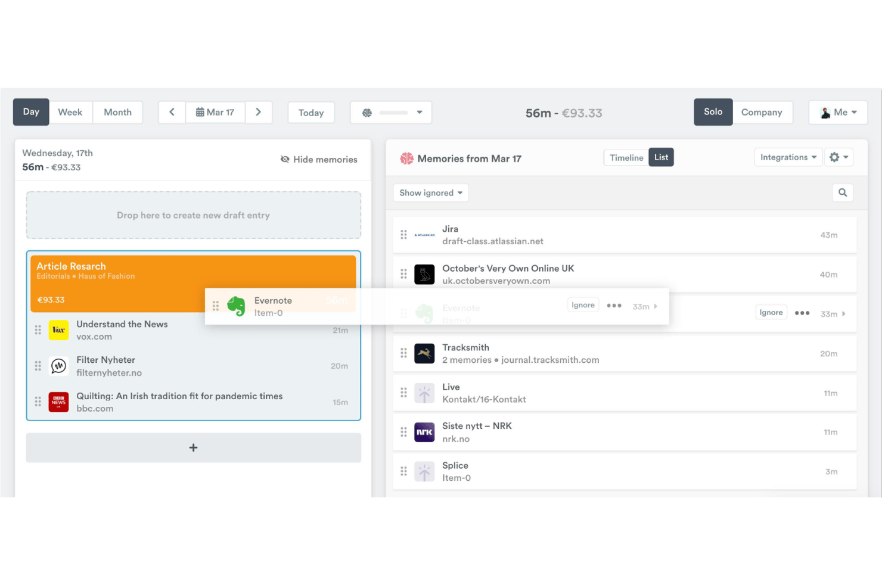Viewport: 882px width, 588px height.
Task: Grab the drag handle of October's Very Own
Action: click(403, 275)
